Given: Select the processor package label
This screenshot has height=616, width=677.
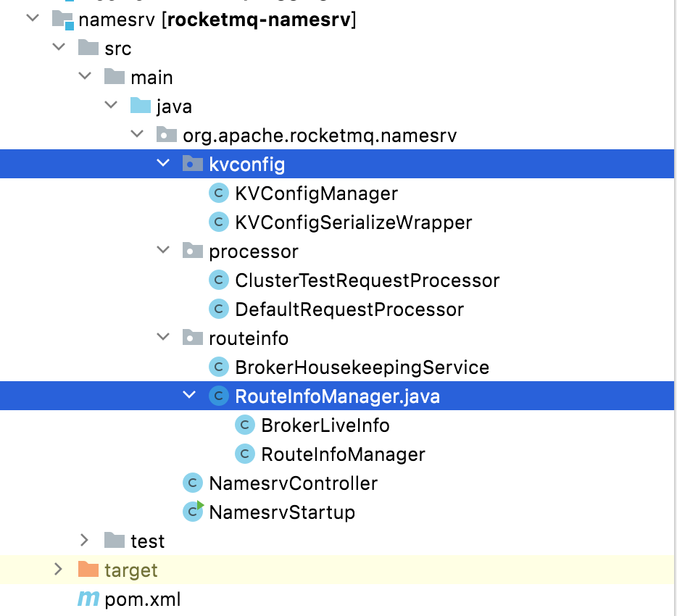Looking at the screenshot, I should 254,251.
